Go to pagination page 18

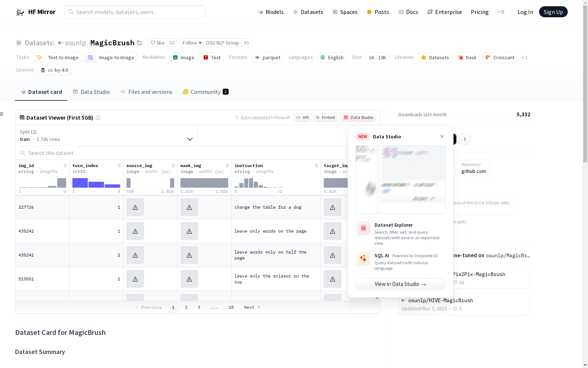[x=231, y=307]
